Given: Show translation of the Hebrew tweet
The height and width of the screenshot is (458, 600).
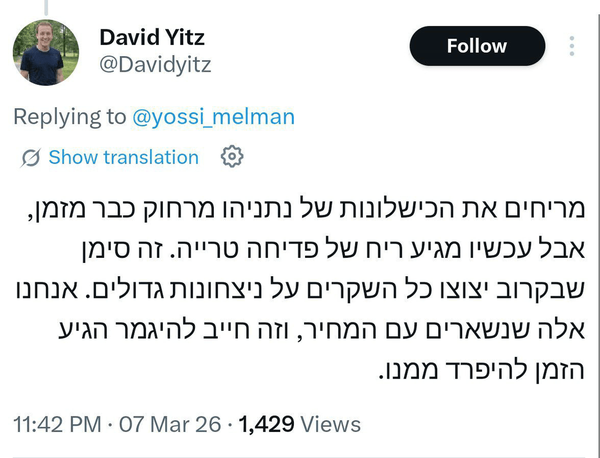Looking at the screenshot, I should pos(123,157).
